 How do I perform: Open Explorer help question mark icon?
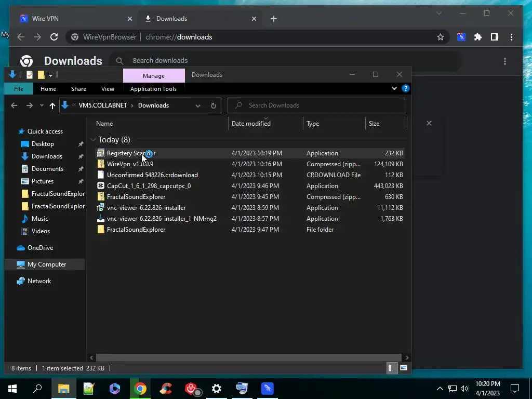[x=405, y=88]
